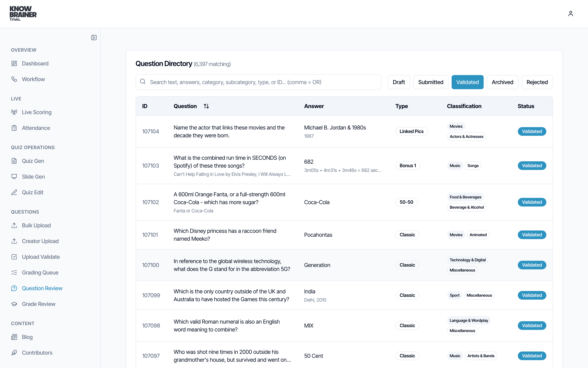Click the Slide Gen presentation icon
Screen dimensions: 588x368
click(x=14, y=176)
